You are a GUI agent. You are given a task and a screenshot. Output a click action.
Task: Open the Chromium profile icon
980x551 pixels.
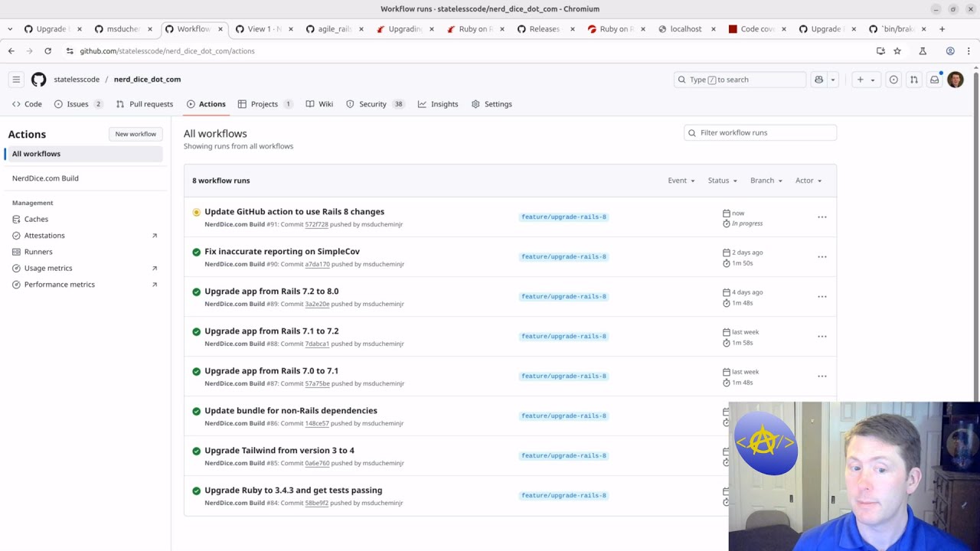point(950,51)
